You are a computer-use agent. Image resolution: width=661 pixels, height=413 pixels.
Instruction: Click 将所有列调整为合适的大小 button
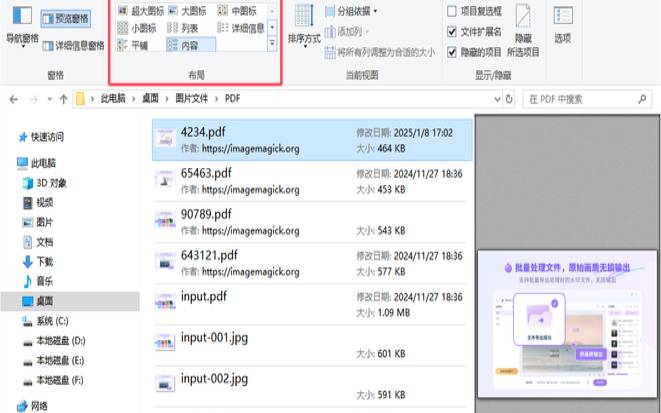(380, 52)
